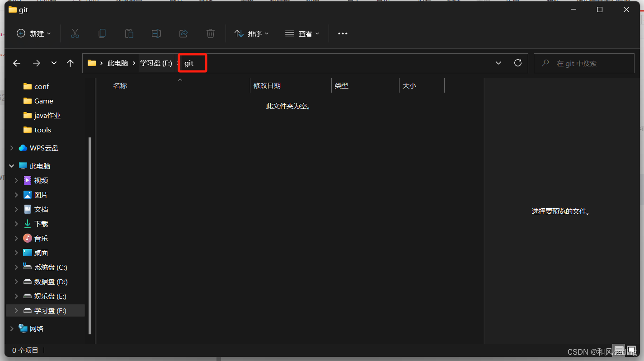Open 系统盘 (C:) drive

click(51, 267)
